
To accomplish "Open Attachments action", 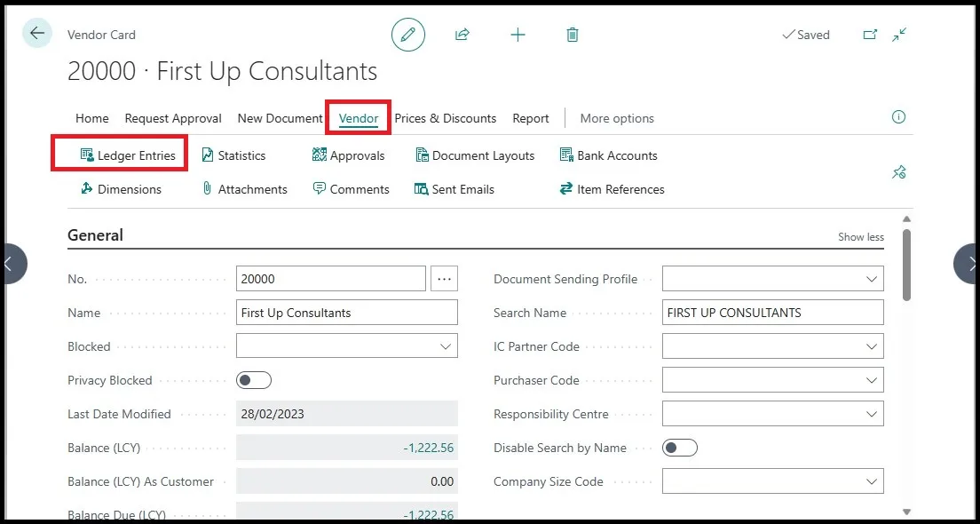I will [x=244, y=189].
